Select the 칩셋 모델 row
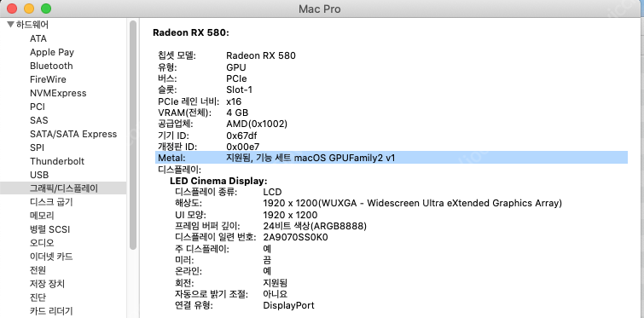This screenshot has height=318, width=644. 227,55
